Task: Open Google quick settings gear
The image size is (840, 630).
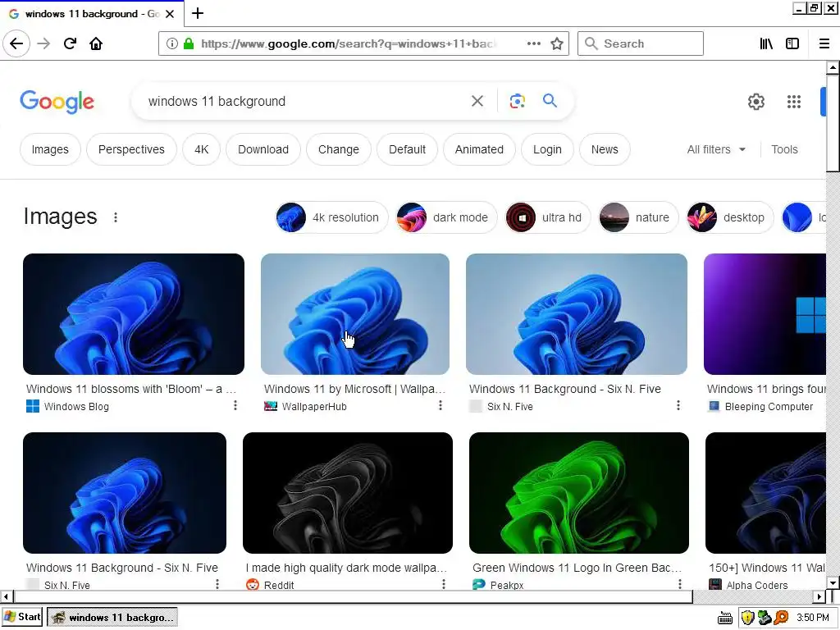Action: (x=756, y=101)
